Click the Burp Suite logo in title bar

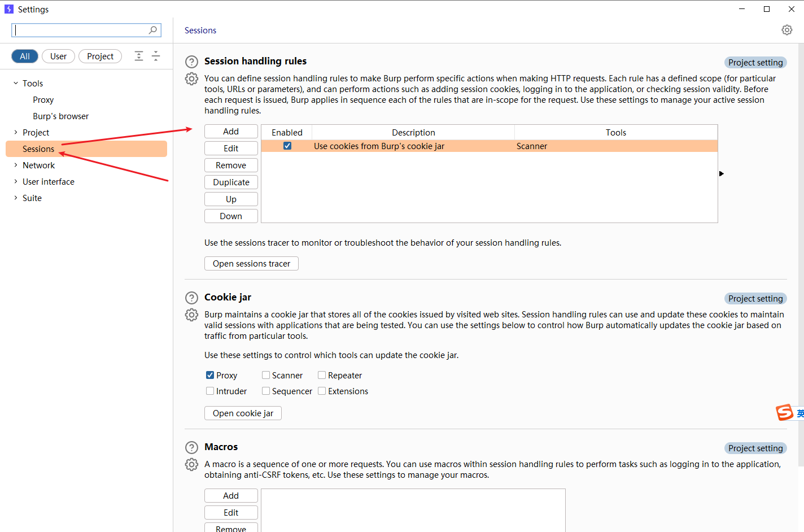(x=8, y=9)
